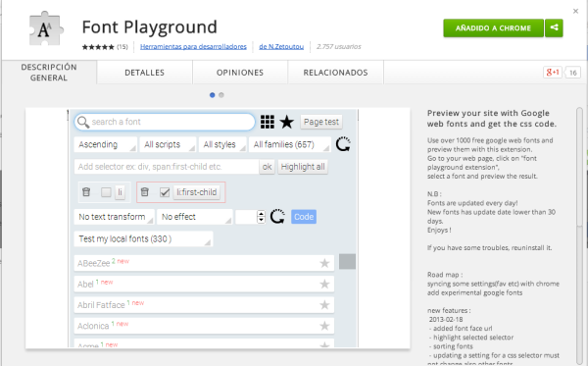588x366 pixels.
Task: Star the Aclonica font
Action: point(324,326)
